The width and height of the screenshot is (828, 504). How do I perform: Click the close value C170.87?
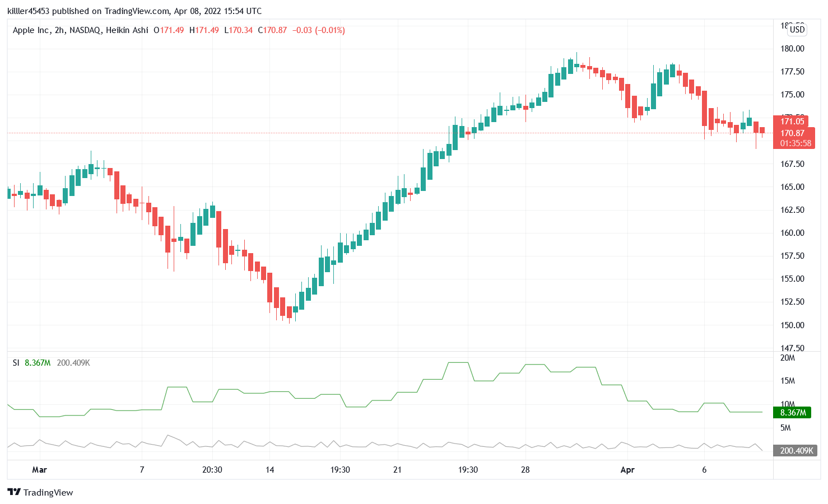(x=272, y=30)
